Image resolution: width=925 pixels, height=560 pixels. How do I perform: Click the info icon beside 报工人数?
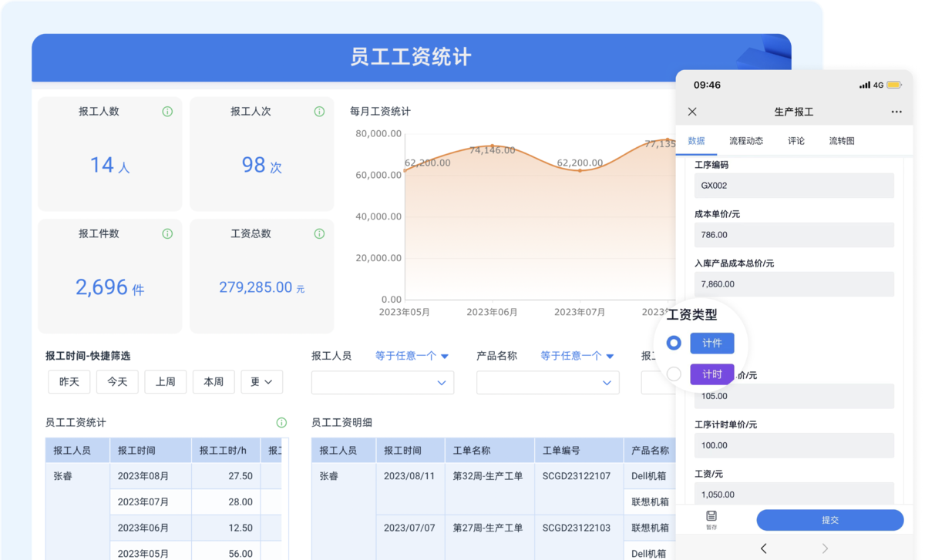tap(168, 111)
